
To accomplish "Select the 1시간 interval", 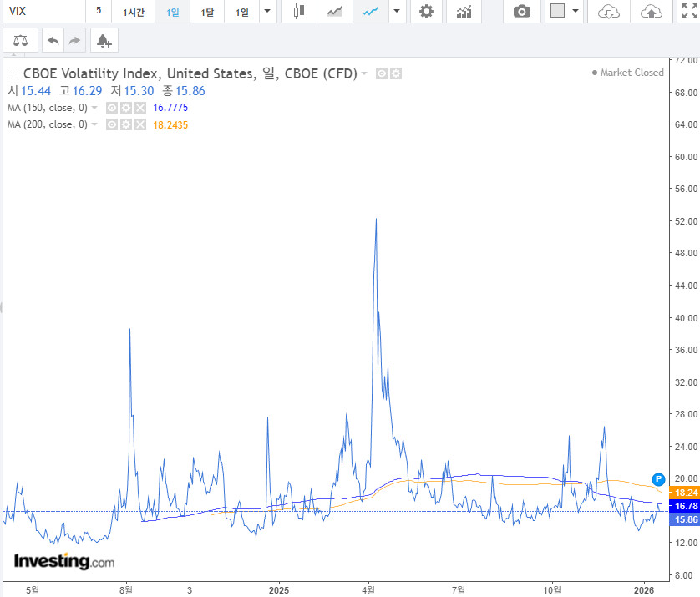I will point(133,11).
